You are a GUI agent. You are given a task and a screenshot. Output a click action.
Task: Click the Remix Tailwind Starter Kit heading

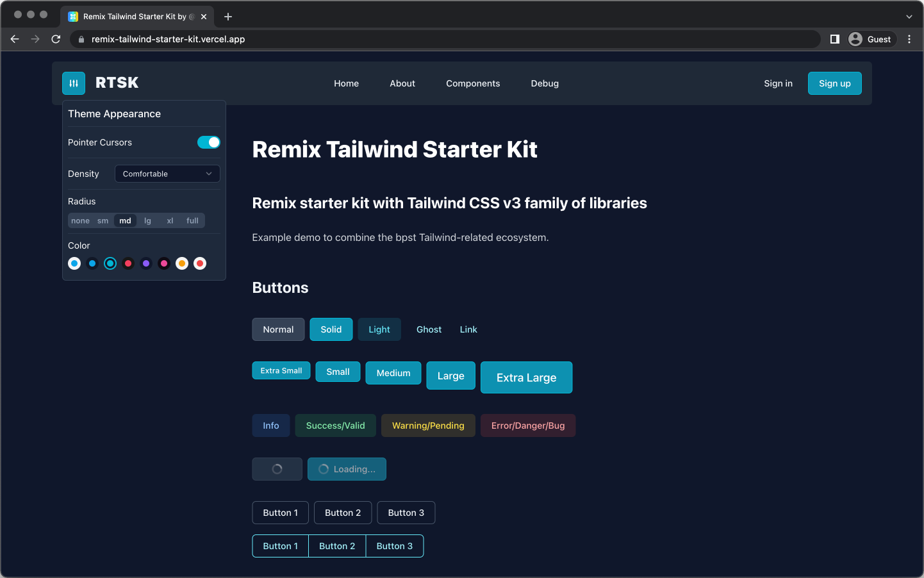tap(395, 149)
